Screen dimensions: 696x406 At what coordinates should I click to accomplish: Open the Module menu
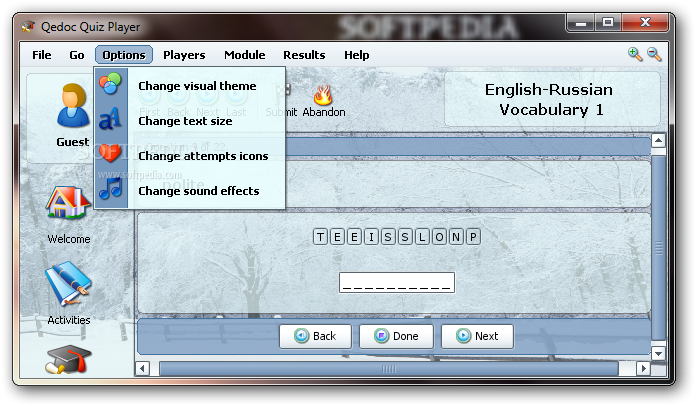click(245, 55)
